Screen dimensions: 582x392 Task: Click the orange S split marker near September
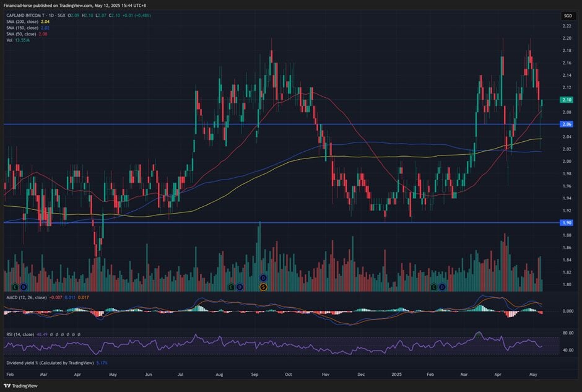263,287
